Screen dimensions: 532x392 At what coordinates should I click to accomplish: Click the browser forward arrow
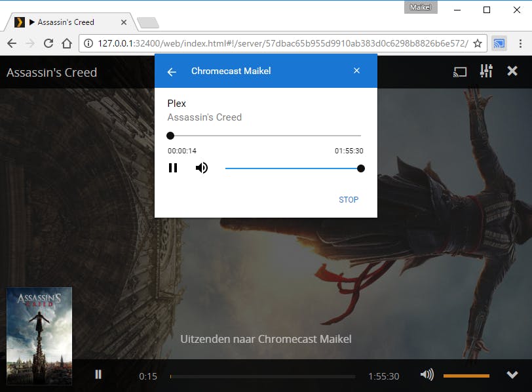(30, 43)
